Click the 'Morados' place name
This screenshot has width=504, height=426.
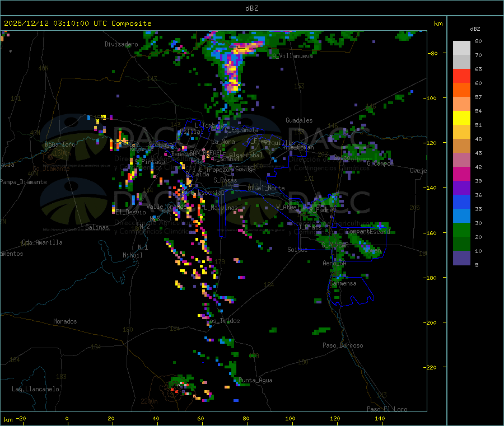pyautogui.click(x=65, y=321)
